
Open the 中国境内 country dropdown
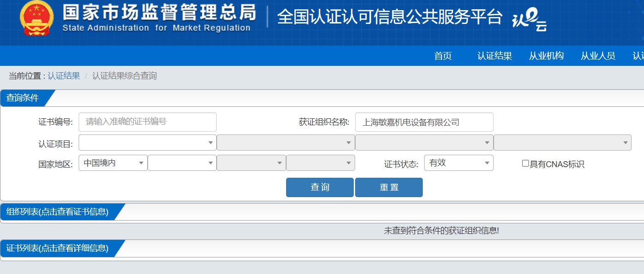click(x=113, y=163)
